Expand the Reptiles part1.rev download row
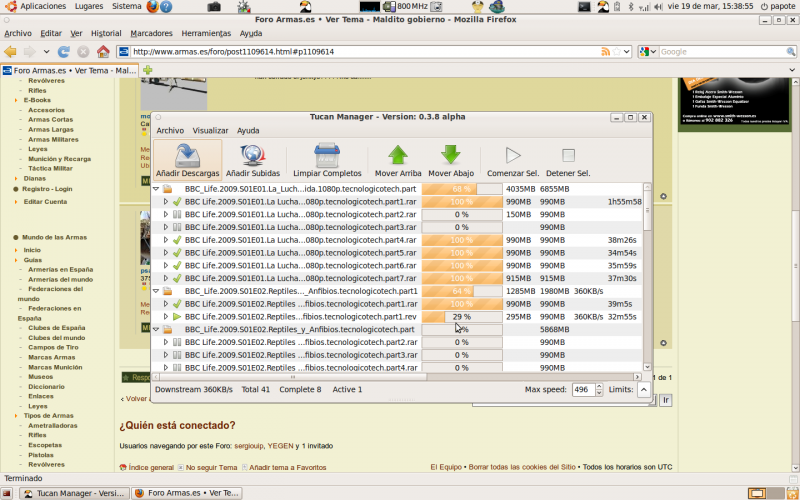The height and width of the screenshot is (500, 800). pos(166,317)
